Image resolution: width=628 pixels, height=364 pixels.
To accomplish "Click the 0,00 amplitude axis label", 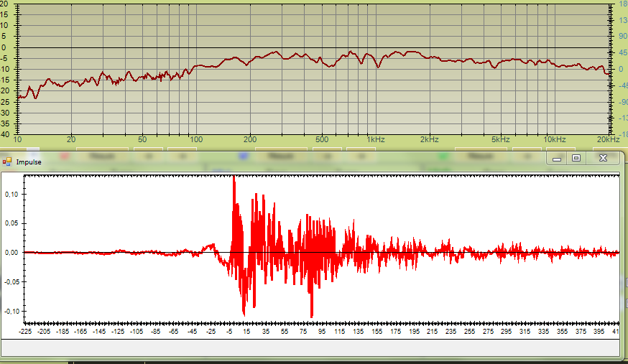I will point(11,253).
